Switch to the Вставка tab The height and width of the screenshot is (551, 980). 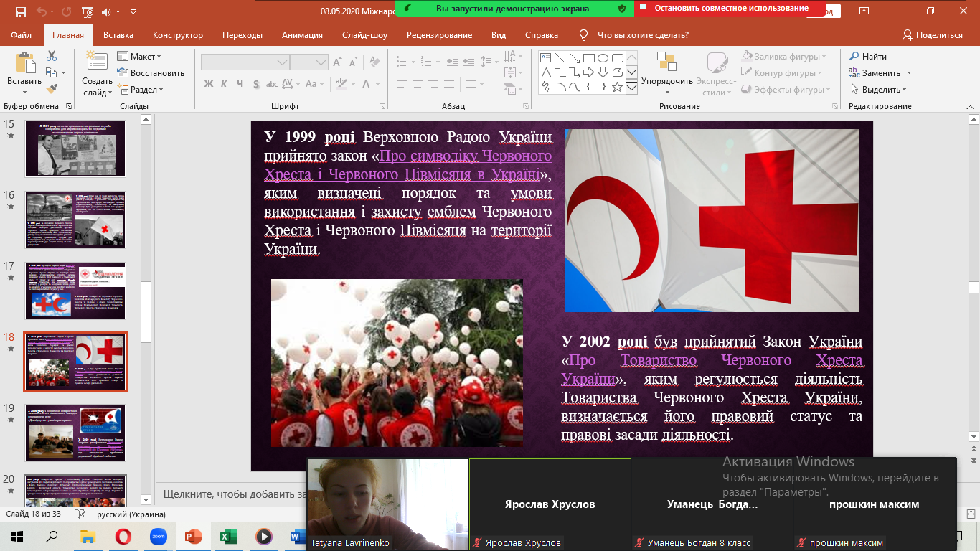tap(118, 35)
